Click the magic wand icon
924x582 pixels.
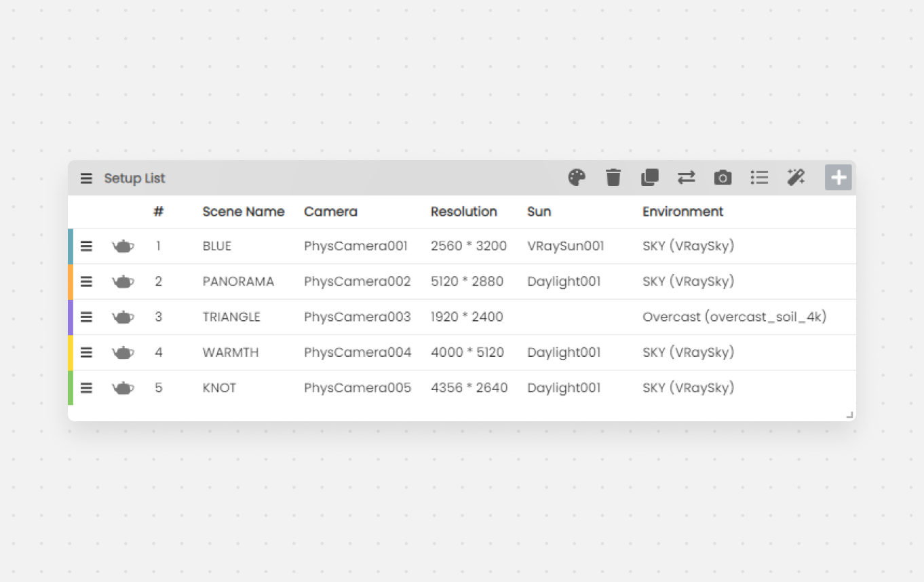click(x=796, y=178)
